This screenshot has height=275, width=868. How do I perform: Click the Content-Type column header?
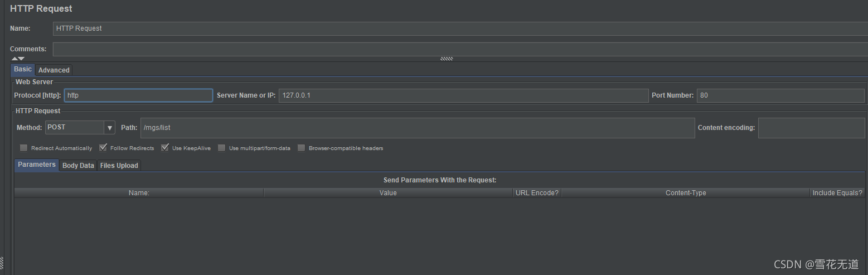(686, 193)
